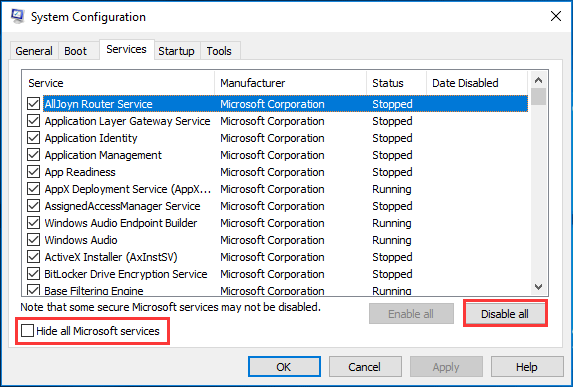Click the scrollbar down arrow
The height and width of the screenshot is (387, 573).
538,287
